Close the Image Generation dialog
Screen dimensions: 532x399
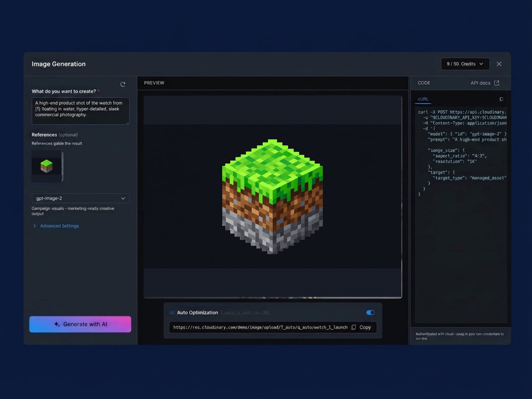coord(499,64)
